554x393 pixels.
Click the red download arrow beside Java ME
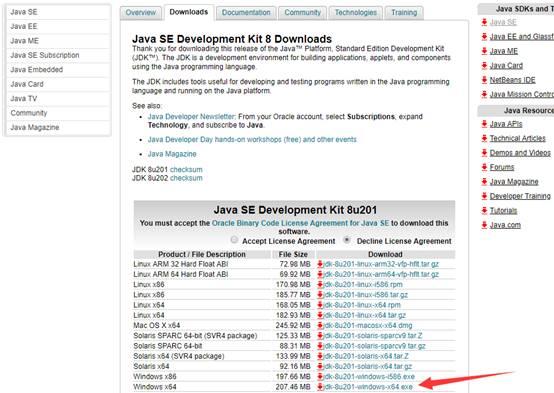click(x=484, y=51)
